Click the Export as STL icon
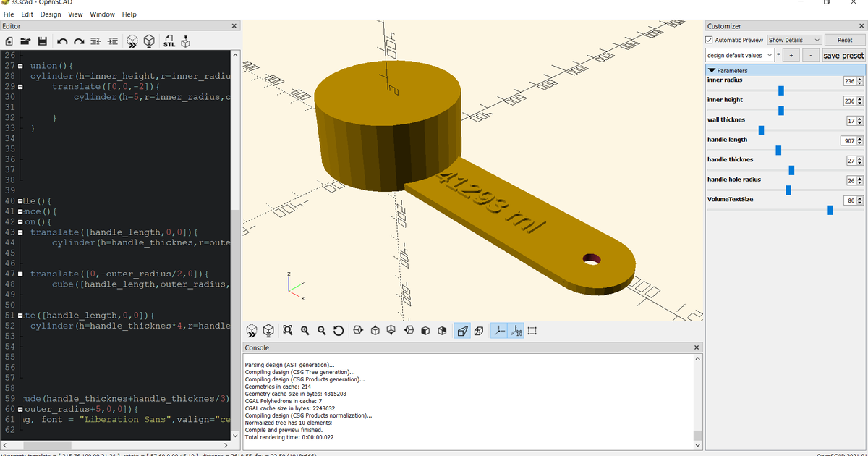 (169, 41)
